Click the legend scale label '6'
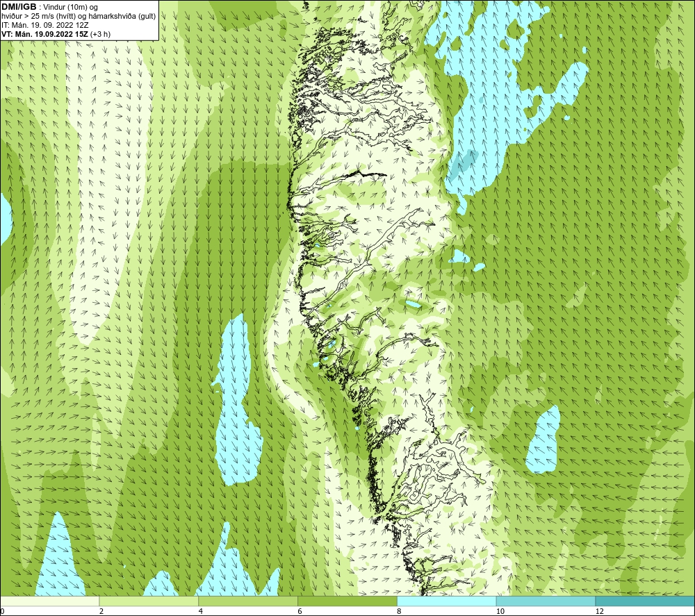 pos(300,612)
